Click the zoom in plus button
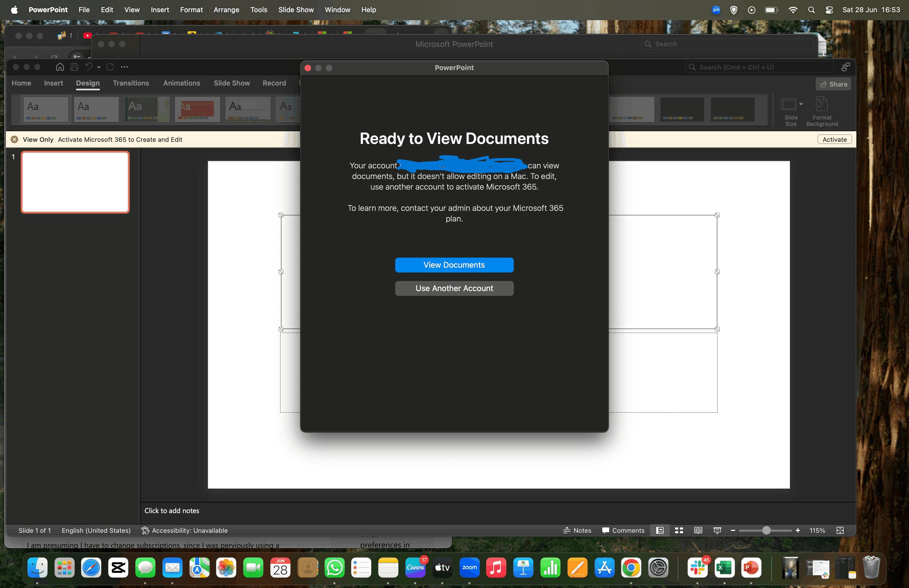This screenshot has width=909, height=588. point(797,530)
